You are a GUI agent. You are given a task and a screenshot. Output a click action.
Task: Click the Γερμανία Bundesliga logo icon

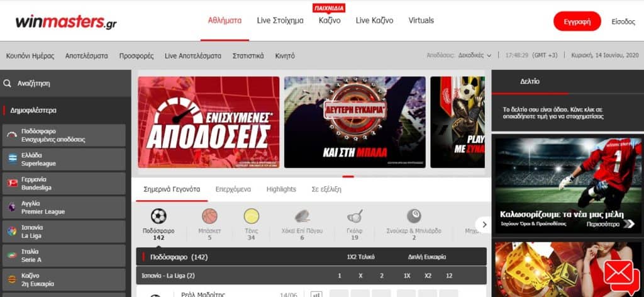point(13,184)
